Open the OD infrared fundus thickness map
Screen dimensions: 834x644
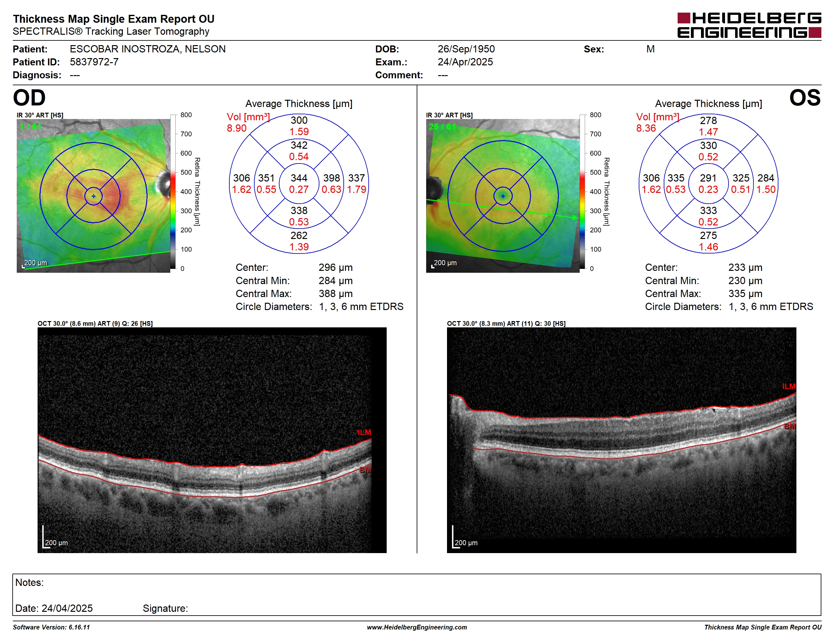[94, 196]
